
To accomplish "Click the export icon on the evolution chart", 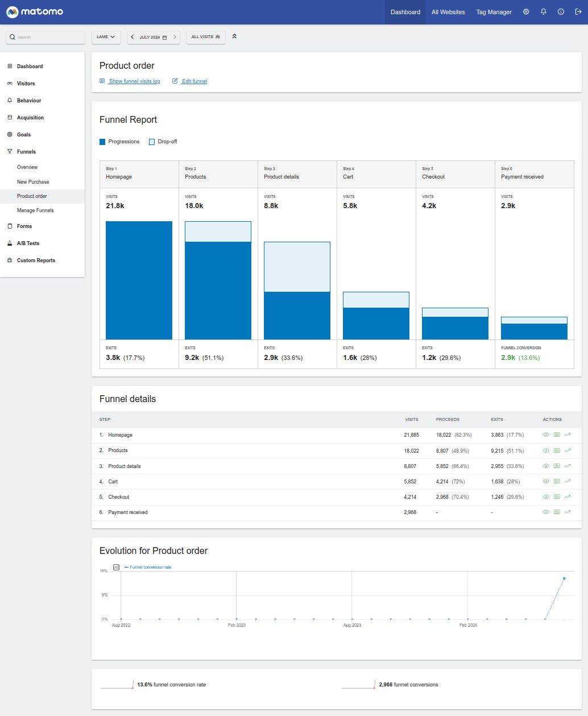I will (x=116, y=567).
